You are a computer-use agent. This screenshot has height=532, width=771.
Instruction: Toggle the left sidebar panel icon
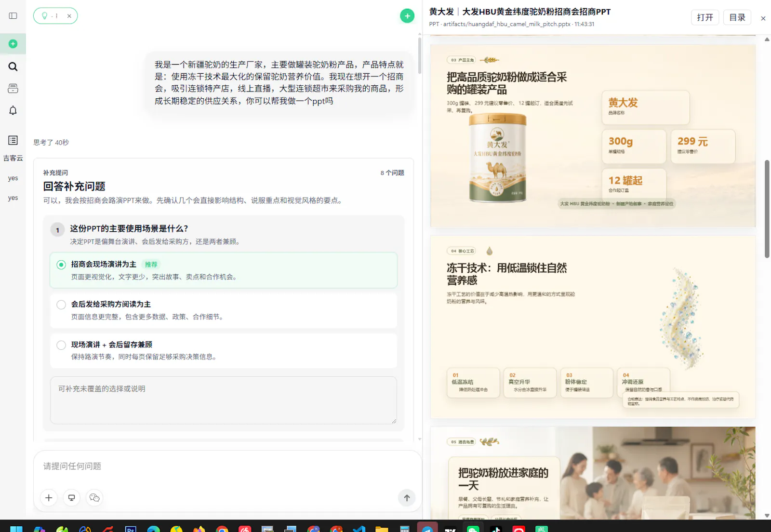point(13,16)
